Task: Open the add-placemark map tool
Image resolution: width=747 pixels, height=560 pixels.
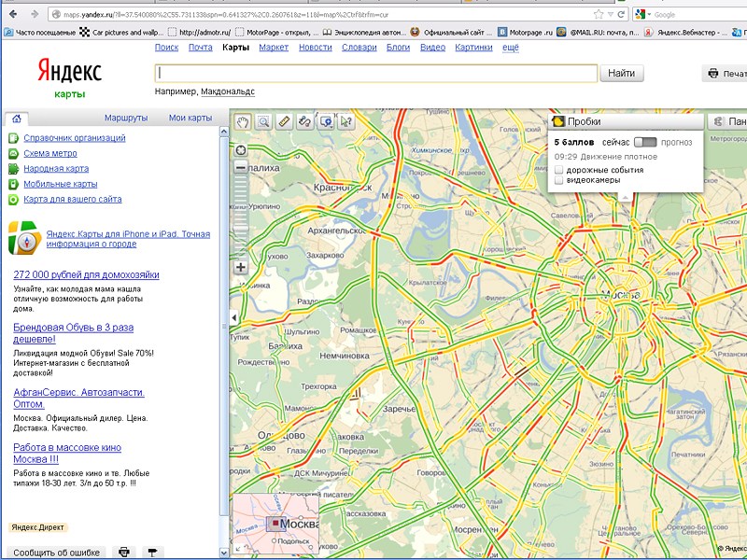Action: pyautogui.click(x=326, y=122)
